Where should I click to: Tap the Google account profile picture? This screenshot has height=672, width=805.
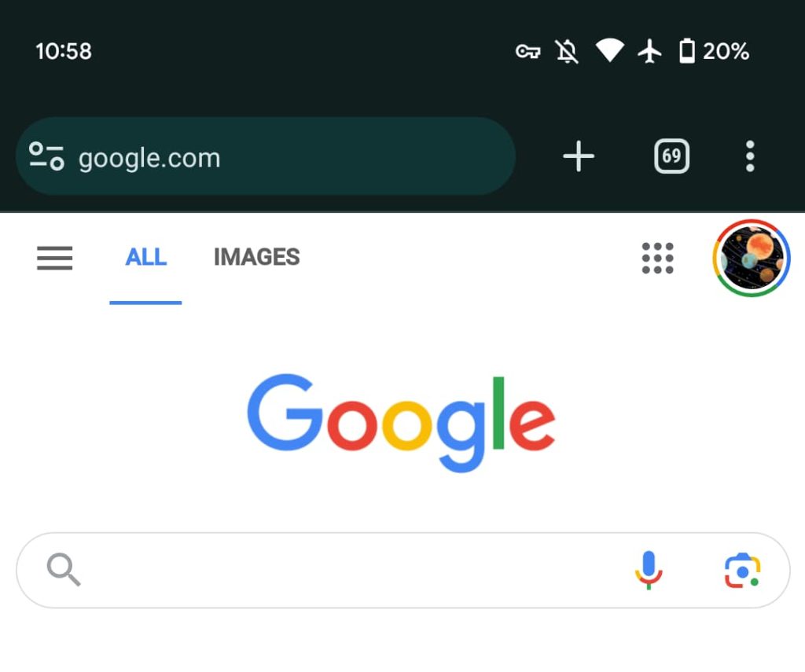pos(751,258)
